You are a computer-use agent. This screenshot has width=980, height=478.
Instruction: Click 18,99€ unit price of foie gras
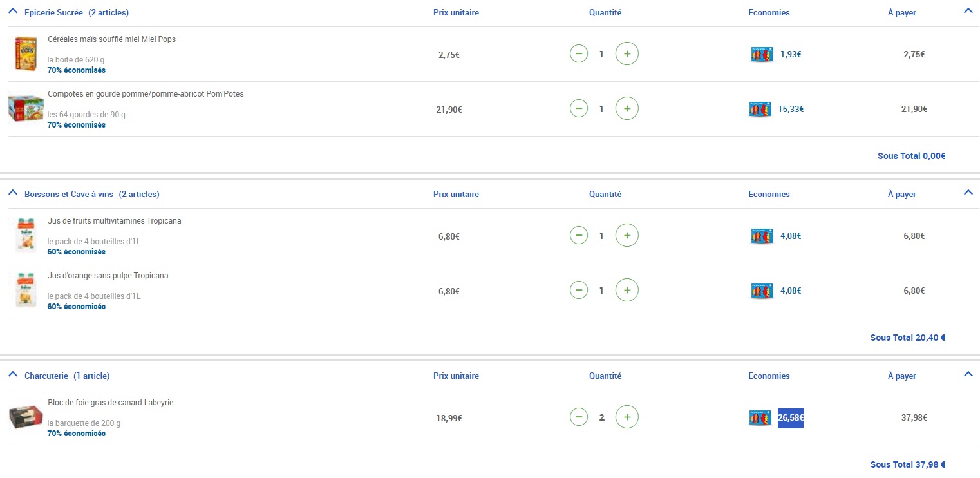449,418
